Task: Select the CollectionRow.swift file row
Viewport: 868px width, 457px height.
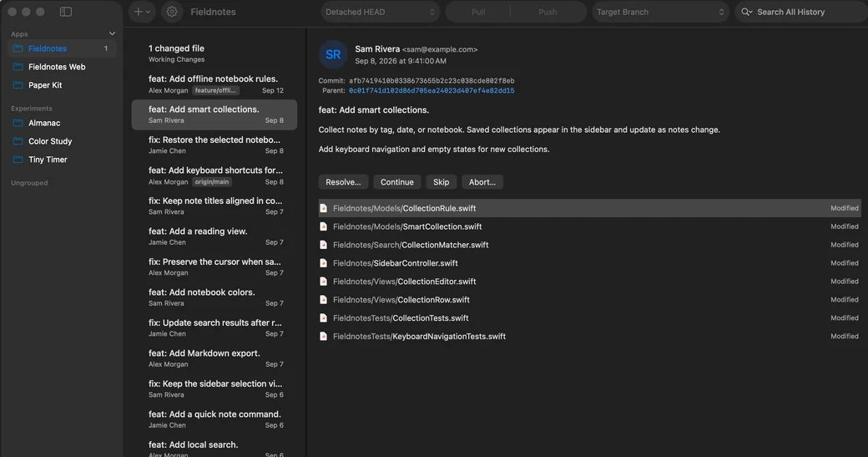Action: [589, 300]
